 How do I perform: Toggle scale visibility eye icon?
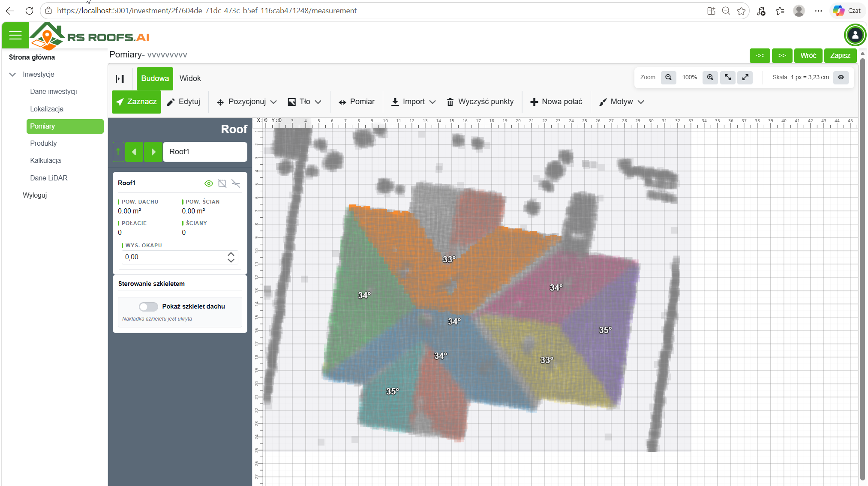pyautogui.click(x=841, y=78)
